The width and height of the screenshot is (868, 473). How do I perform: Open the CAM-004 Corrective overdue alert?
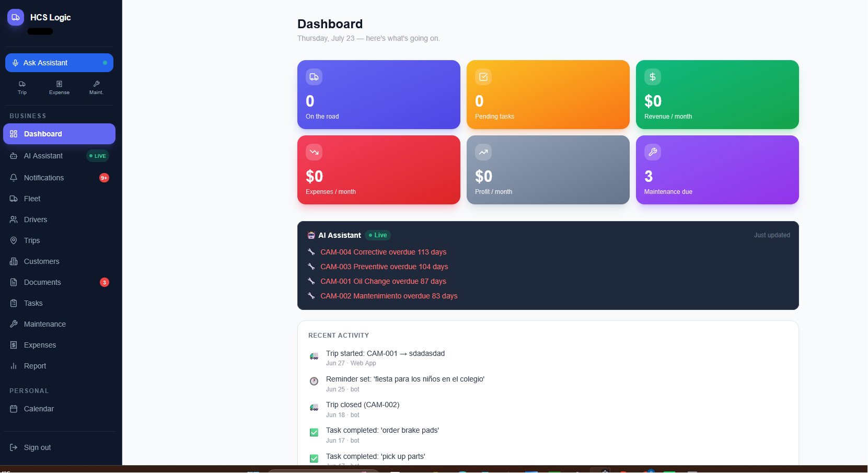[383, 252]
